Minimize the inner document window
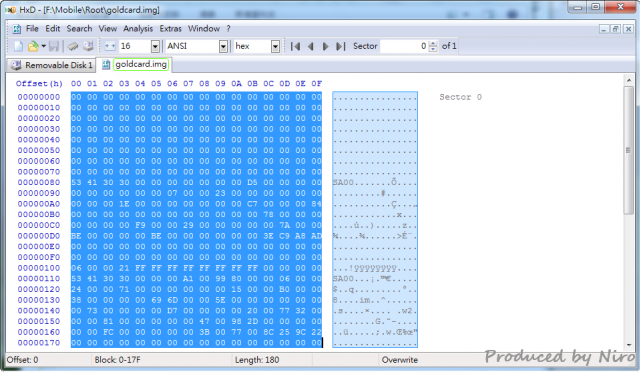Image resolution: width=640 pixels, height=372 pixels. click(x=604, y=29)
